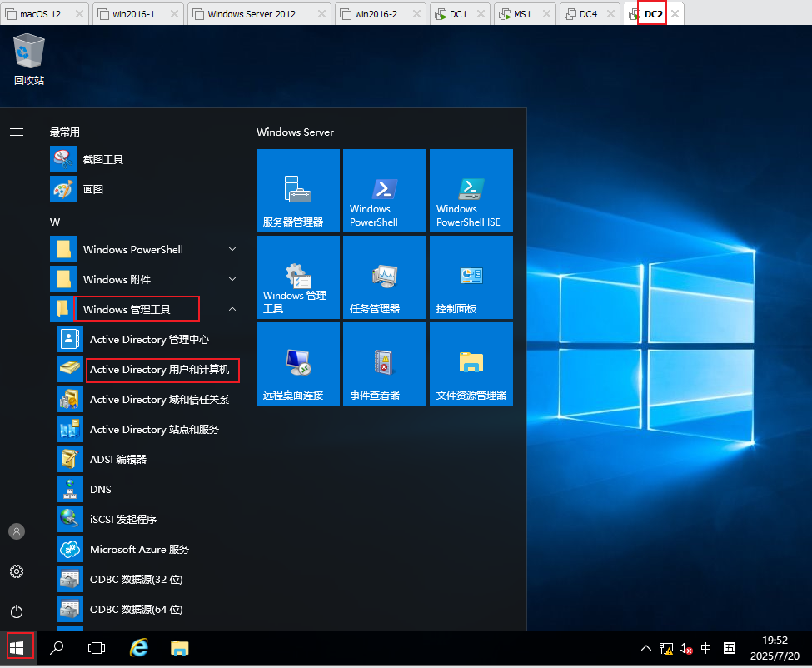Open Active Directory 站点和服务 icon

coord(70,430)
